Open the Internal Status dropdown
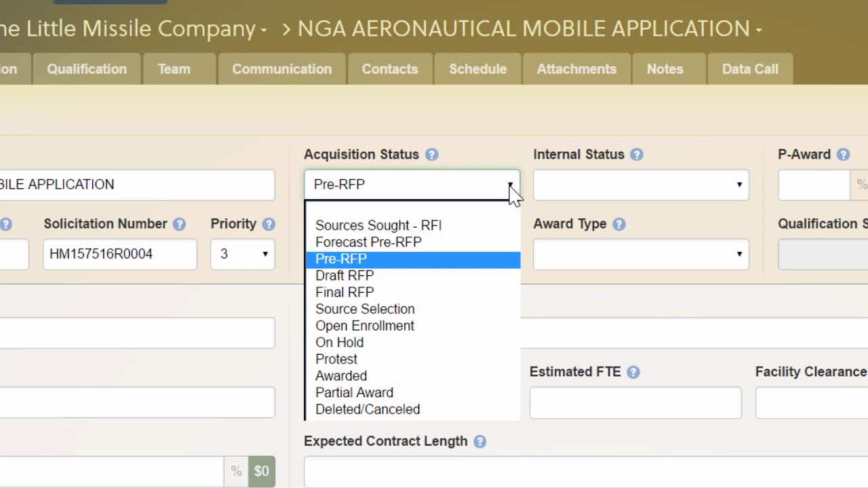The image size is (868, 488). (x=641, y=185)
